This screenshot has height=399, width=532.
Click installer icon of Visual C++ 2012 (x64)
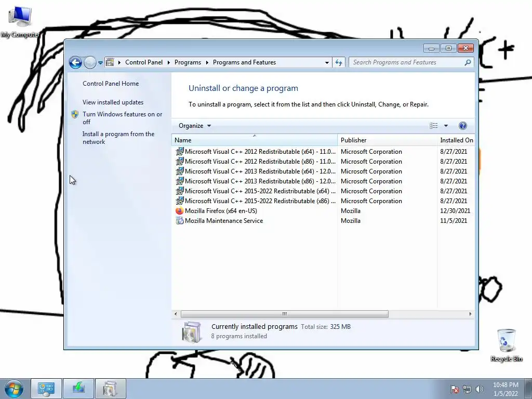[x=179, y=151]
